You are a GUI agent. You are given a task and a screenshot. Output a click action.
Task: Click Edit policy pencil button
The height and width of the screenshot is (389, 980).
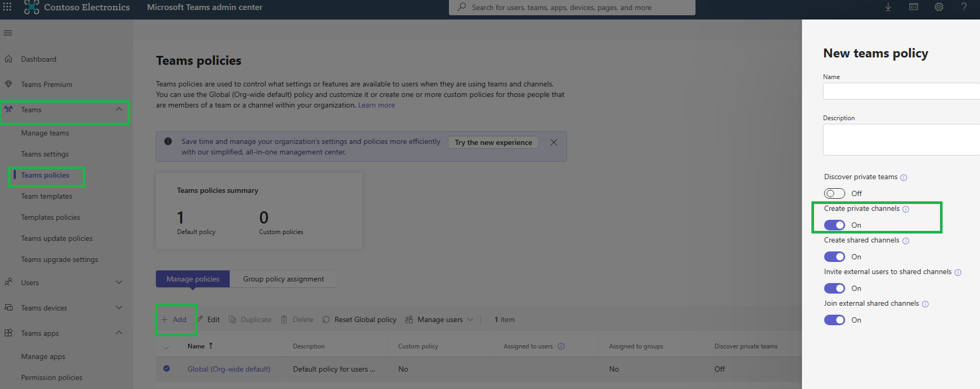(209, 319)
